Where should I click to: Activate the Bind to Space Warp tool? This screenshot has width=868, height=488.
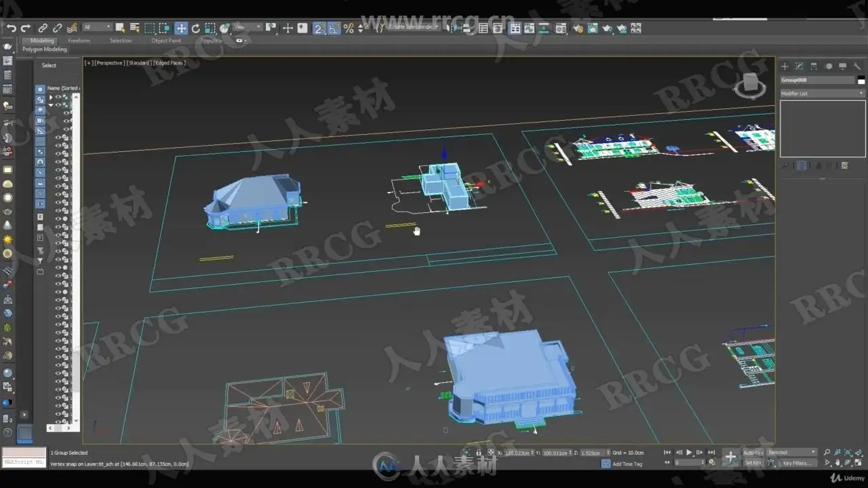(72, 28)
